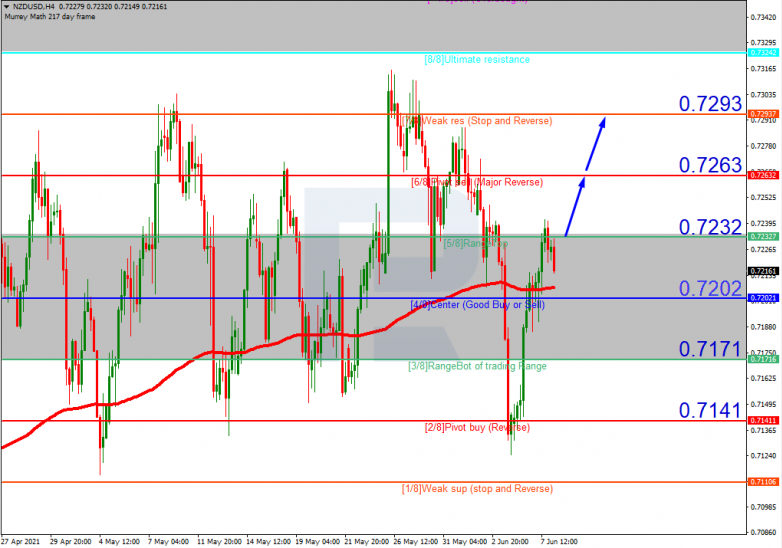Click the [4/8]Center (Good Buy or Sell) label
The height and width of the screenshot is (548, 782).
(x=477, y=305)
